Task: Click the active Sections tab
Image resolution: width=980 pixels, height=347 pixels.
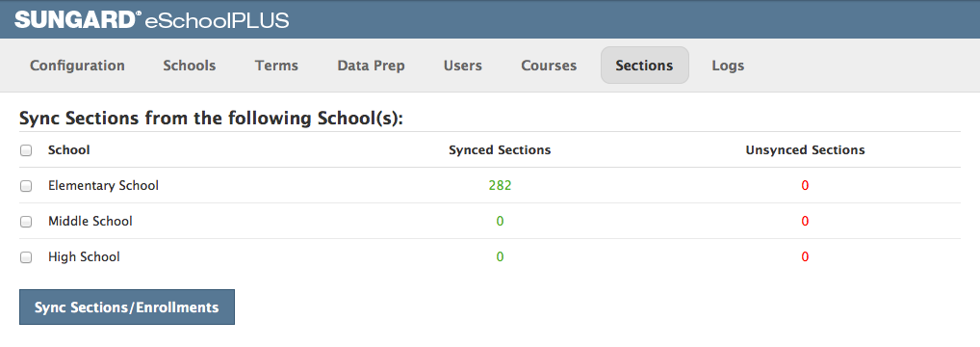Action: [644, 66]
